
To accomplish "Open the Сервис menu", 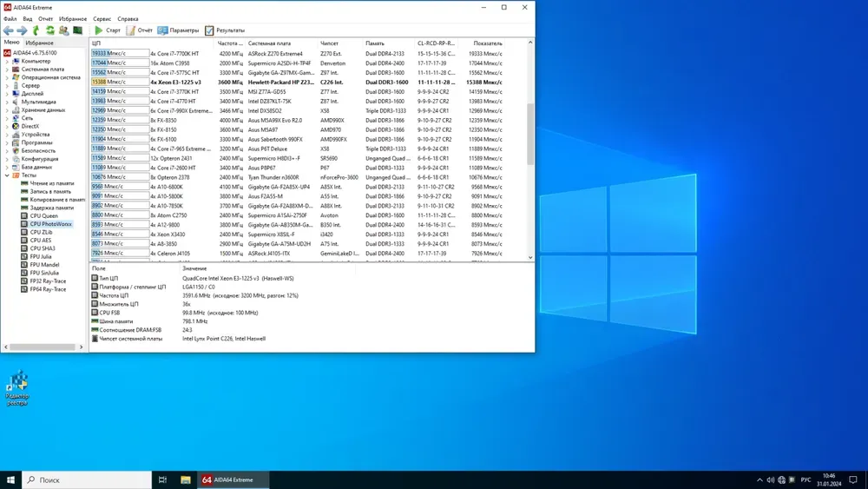I will (x=102, y=18).
